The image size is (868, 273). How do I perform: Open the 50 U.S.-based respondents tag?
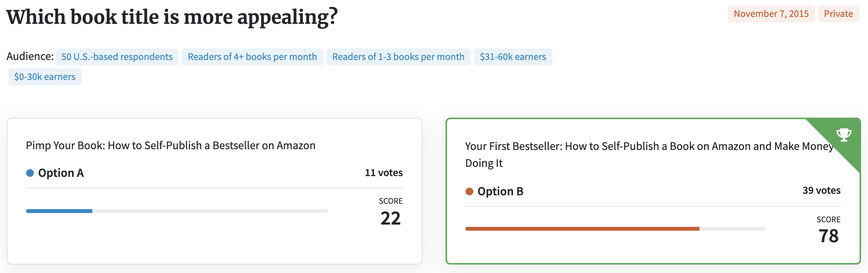(x=117, y=57)
